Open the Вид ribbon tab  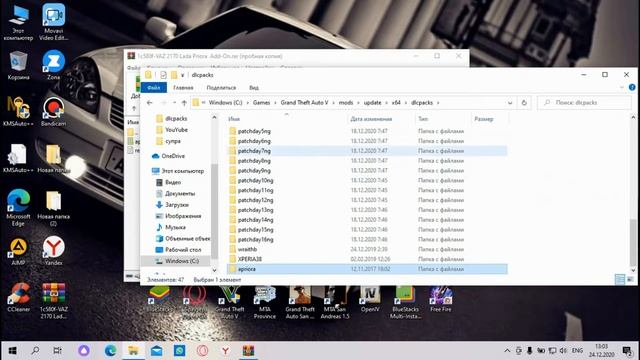click(x=254, y=87)
